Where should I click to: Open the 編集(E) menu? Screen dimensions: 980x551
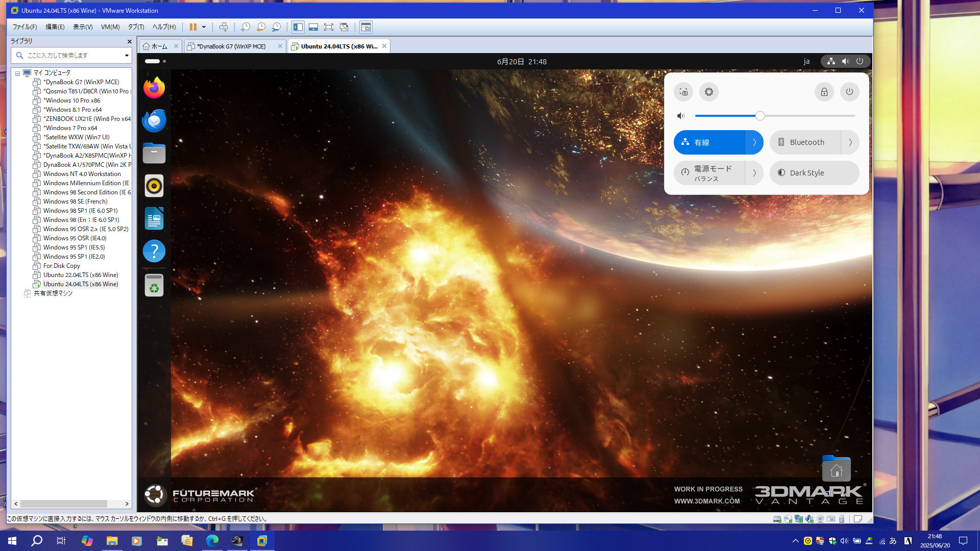(55, 27)
